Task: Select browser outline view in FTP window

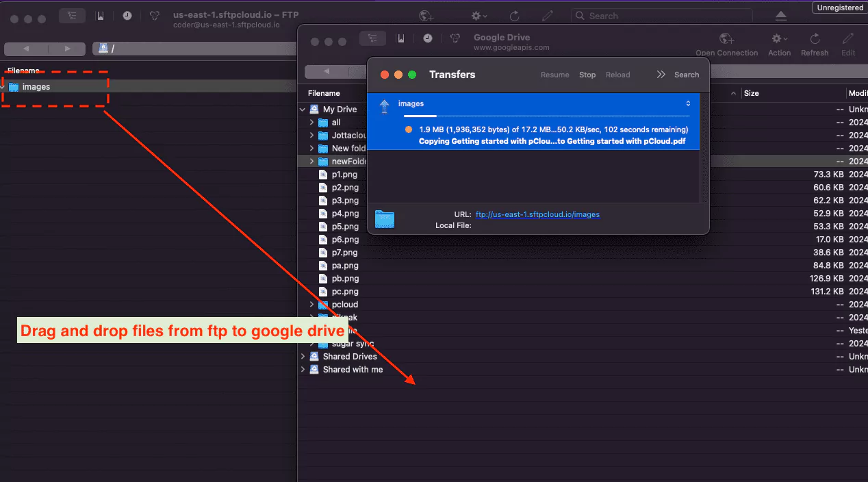Action: click(71, 16)
